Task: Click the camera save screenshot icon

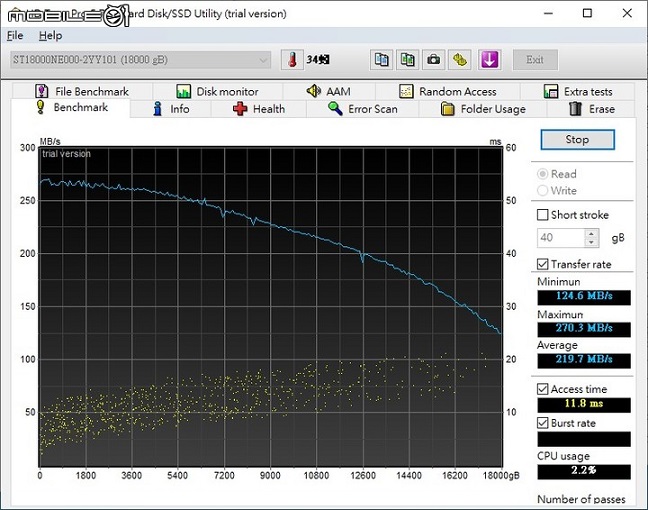Action: 433,60
